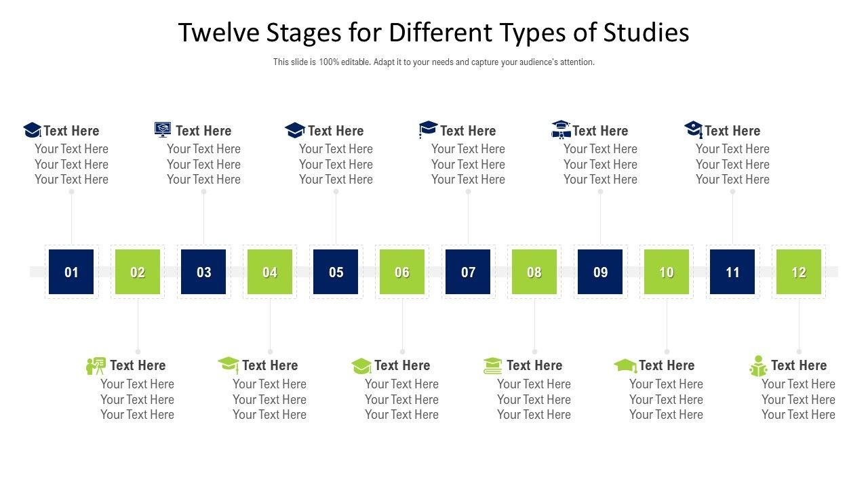Screen dimensions: 868x488
Task: Select the green stage 06 square
Action: pos(402,272)
